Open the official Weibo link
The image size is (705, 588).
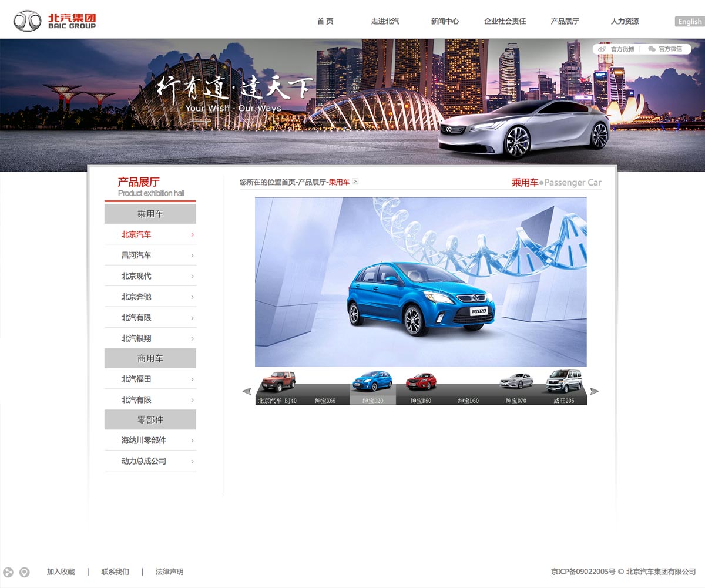(617, 49)
